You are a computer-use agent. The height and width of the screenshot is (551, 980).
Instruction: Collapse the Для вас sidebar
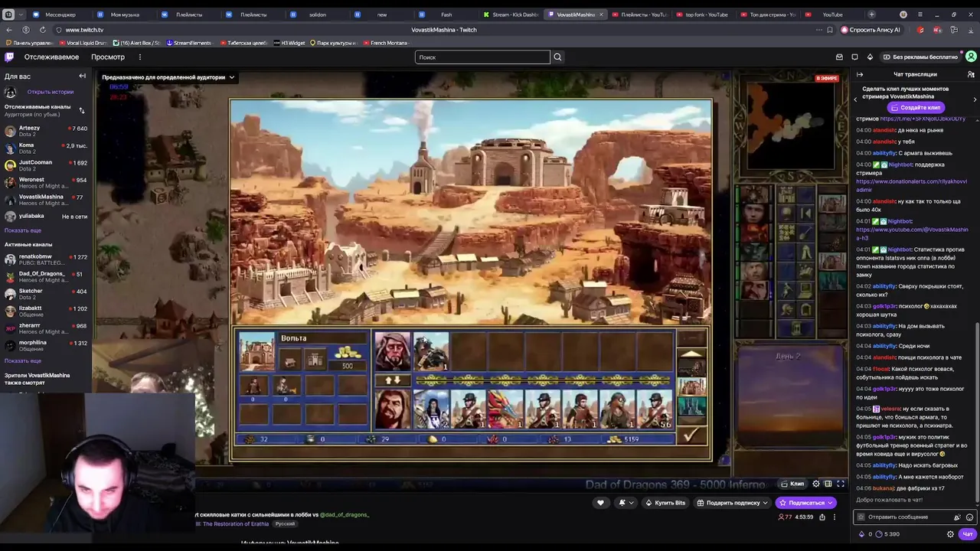(82, 76)
